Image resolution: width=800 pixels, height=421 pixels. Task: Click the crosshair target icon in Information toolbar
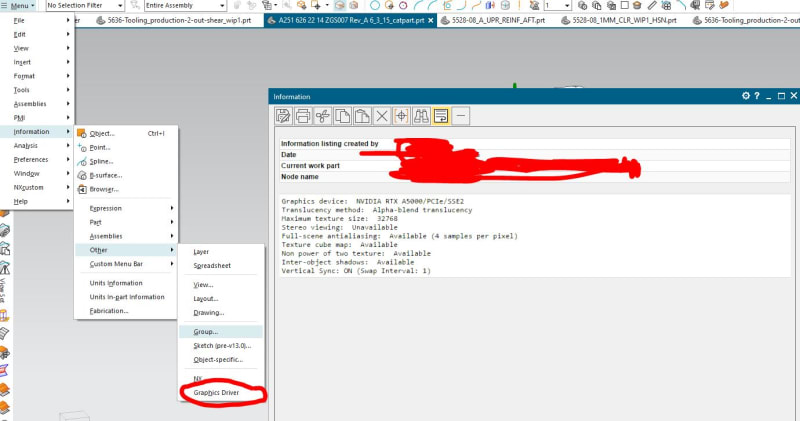tap(402, 116)
